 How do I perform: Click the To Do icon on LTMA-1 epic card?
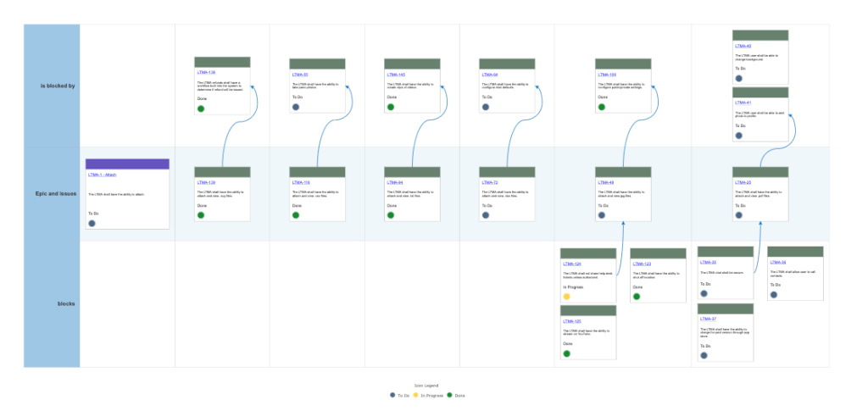pyautogui.click(x=92, y=224)
